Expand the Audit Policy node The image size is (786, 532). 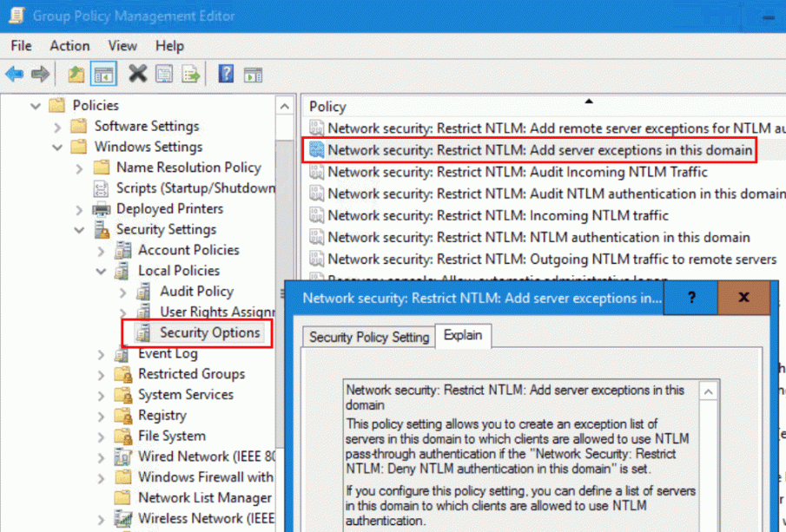click(x=122, y=292)
